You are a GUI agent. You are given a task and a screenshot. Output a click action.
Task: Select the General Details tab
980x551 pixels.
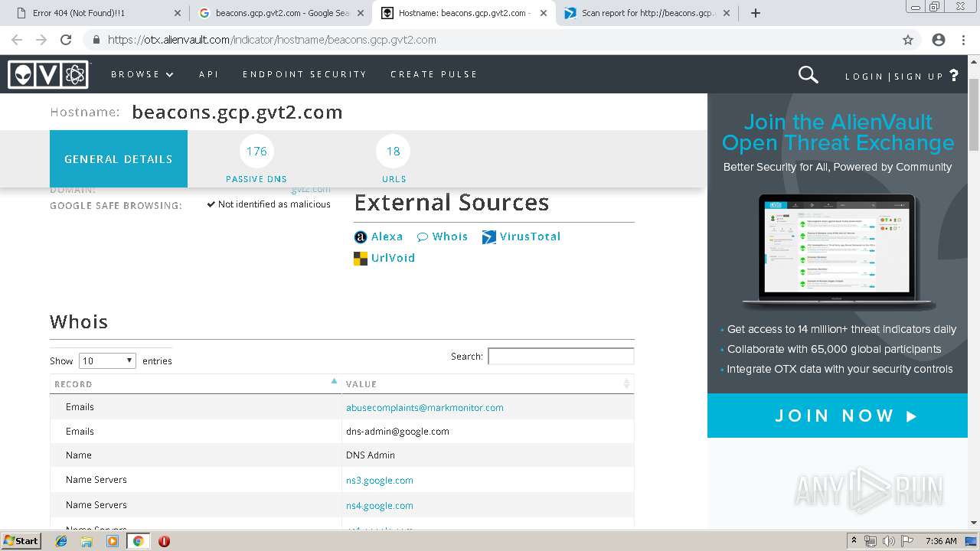coord(119,159)
